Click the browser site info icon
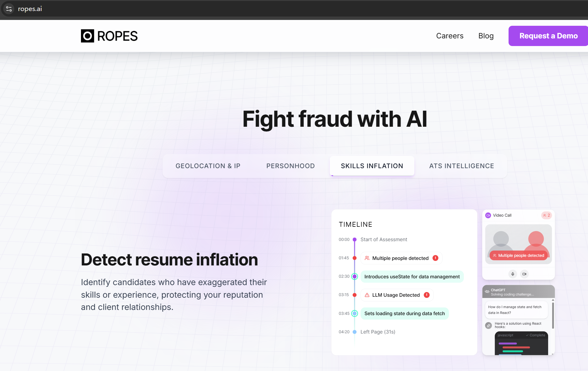 tap(9, 9)
